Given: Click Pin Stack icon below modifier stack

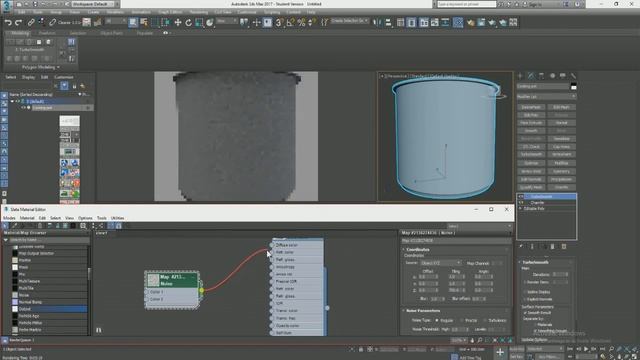Looking at the screenshot, I should (x=521, y=247).
